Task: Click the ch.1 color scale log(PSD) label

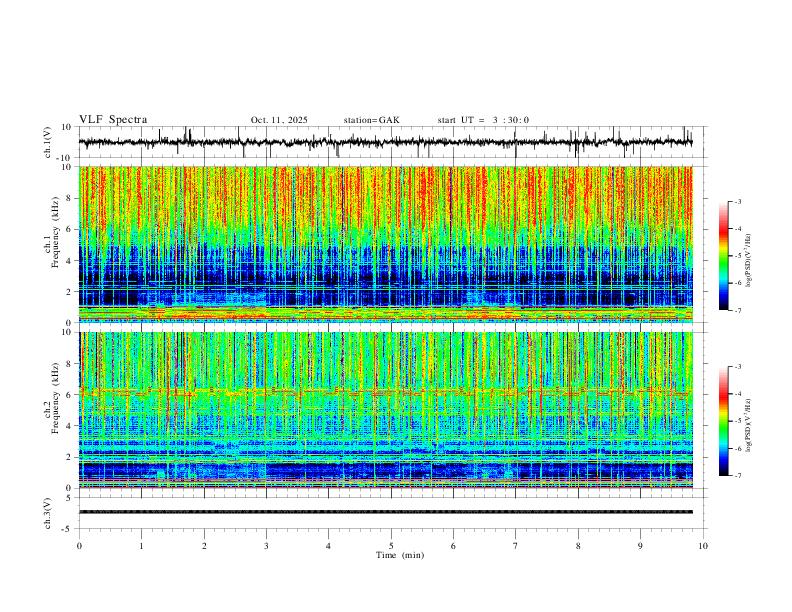Action: (x=748, y=261)
